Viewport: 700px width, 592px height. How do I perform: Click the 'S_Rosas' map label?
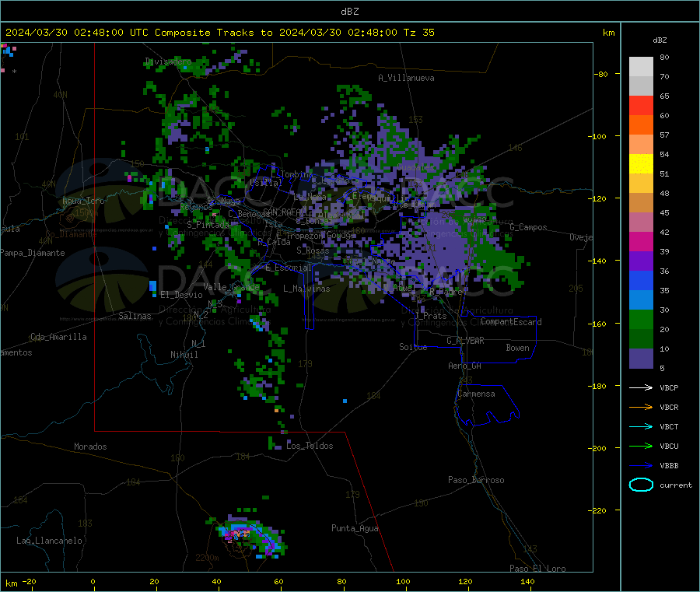point(313,250)
